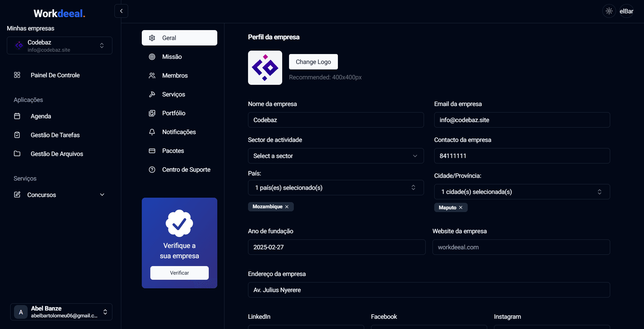
Task: Click the Change Logo button
Action: point(313,62)
